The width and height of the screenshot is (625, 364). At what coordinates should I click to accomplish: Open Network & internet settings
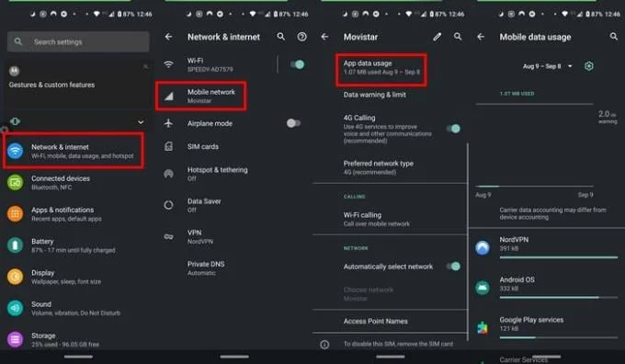point(74,151)
